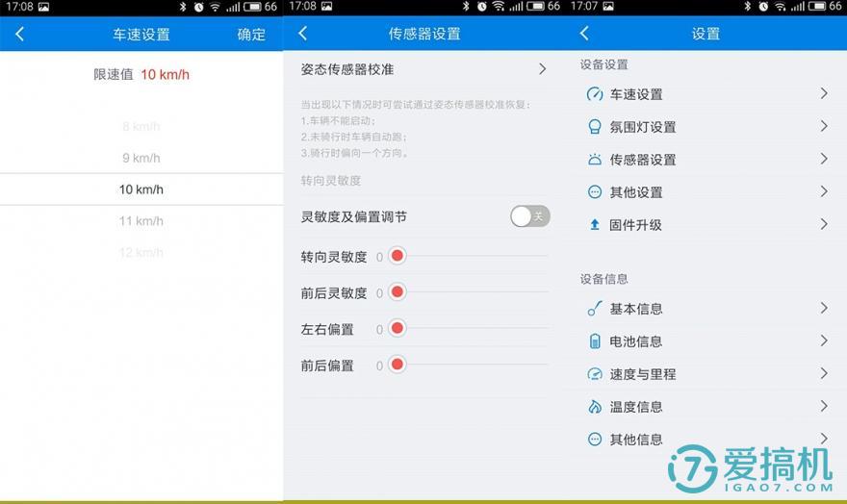Tap red 10 km/h speed limit value
847x504 pixels.
(x=166, y=74)
